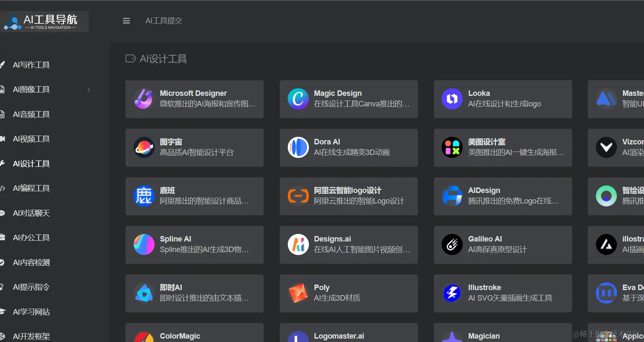Click the pen icon beside AI写作工具
Screen dimensions: 644x342
pyautogui.click(x=2, y=65)
